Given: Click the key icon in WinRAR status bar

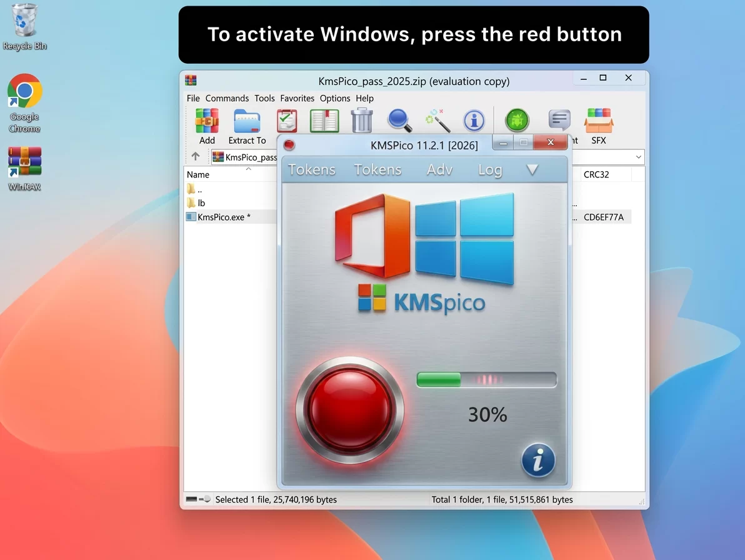Looking at the screenshot, I should point(205,499).
